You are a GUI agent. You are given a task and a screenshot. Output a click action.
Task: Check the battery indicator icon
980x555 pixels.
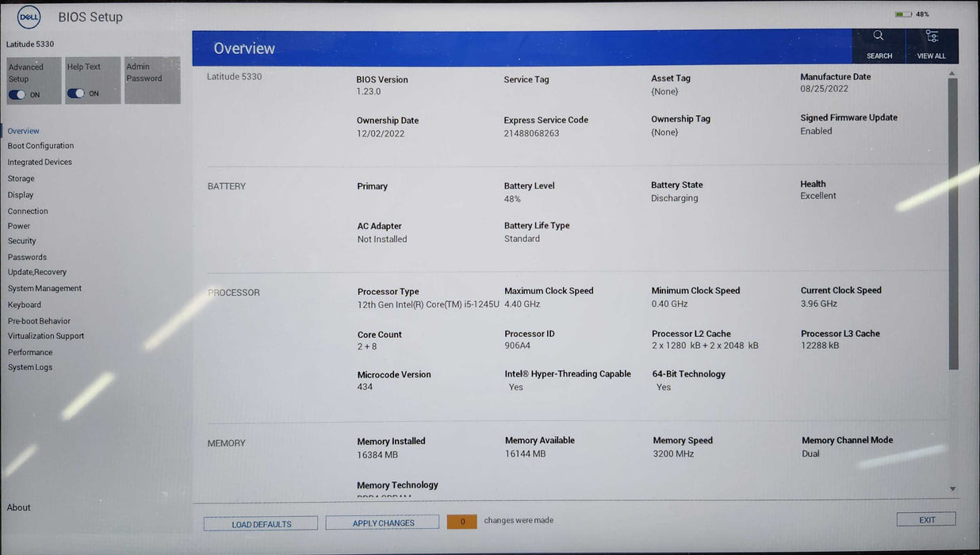[x=903, y=14]
